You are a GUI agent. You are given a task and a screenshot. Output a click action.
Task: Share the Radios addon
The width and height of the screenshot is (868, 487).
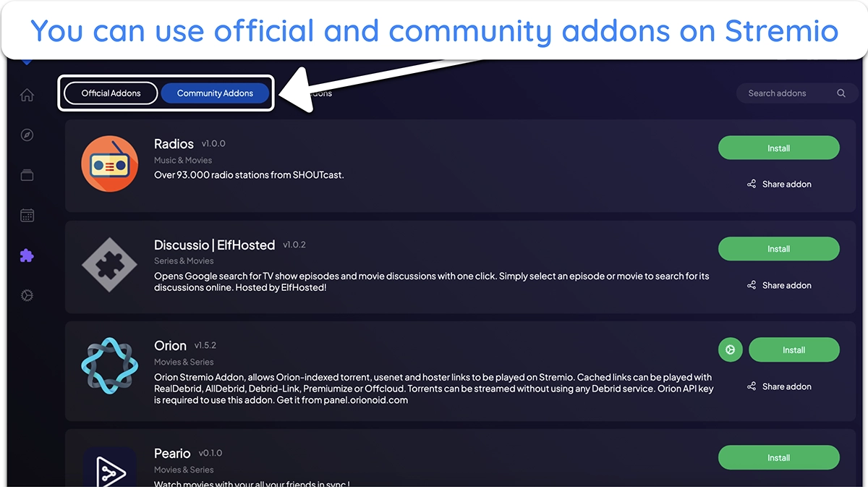click(779, 184)
